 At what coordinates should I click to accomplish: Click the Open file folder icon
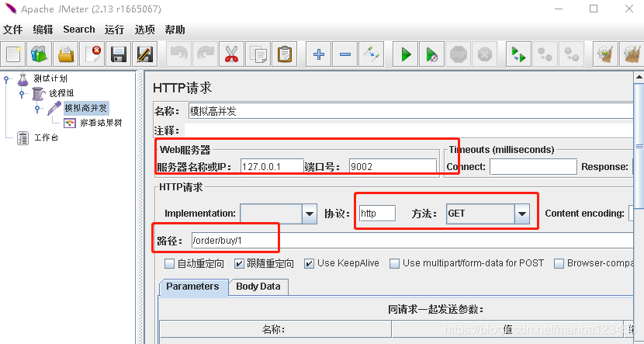66,54
